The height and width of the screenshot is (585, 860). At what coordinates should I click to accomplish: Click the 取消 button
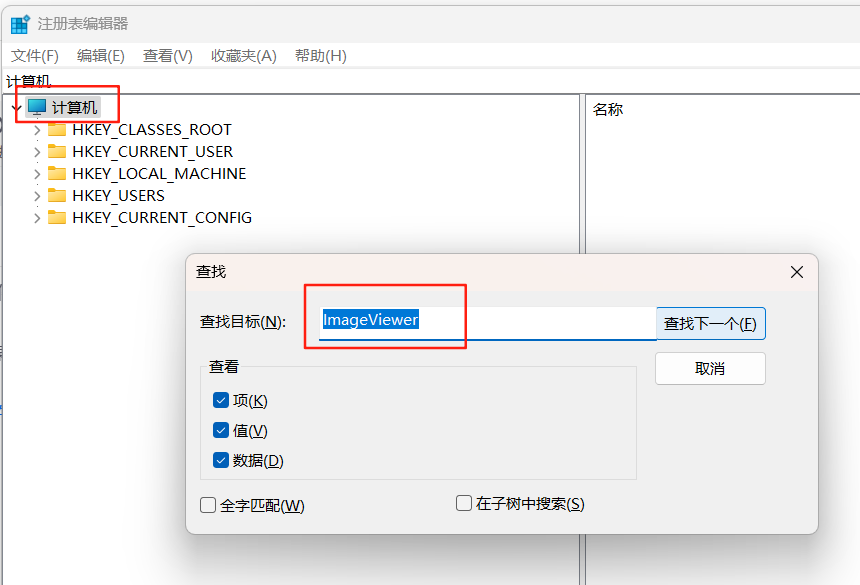tap(710, 368)
